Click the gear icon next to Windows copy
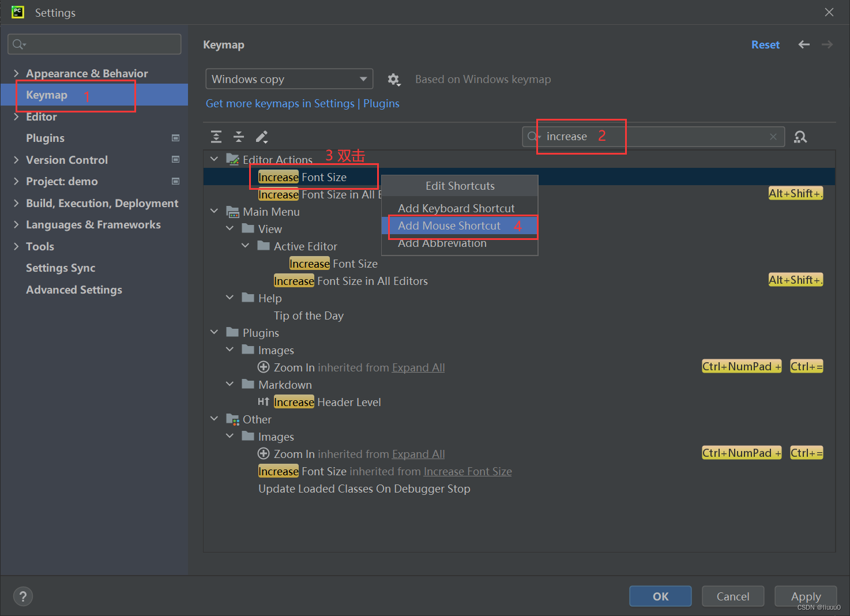 coord(394,79)
